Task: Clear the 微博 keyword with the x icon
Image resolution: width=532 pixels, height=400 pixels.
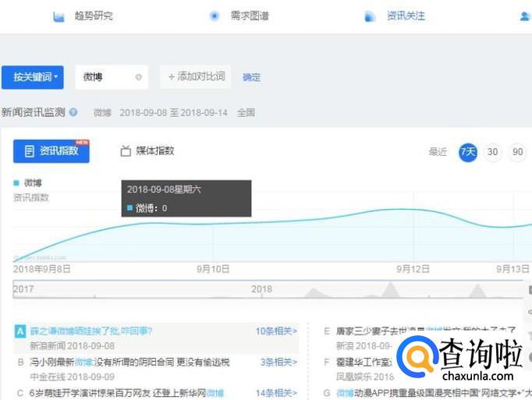Action: click(x=138, y=77)
